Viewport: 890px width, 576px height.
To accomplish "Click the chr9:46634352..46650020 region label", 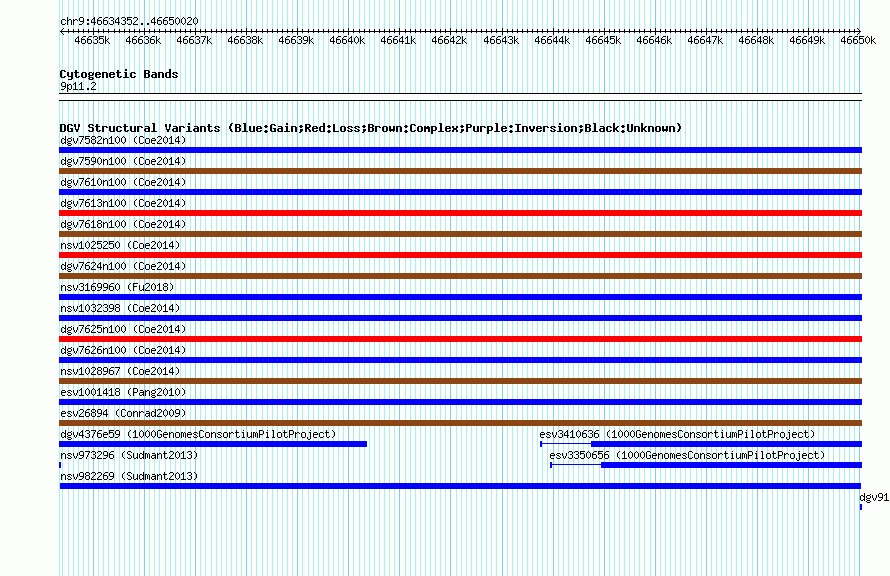I will 129,21.
